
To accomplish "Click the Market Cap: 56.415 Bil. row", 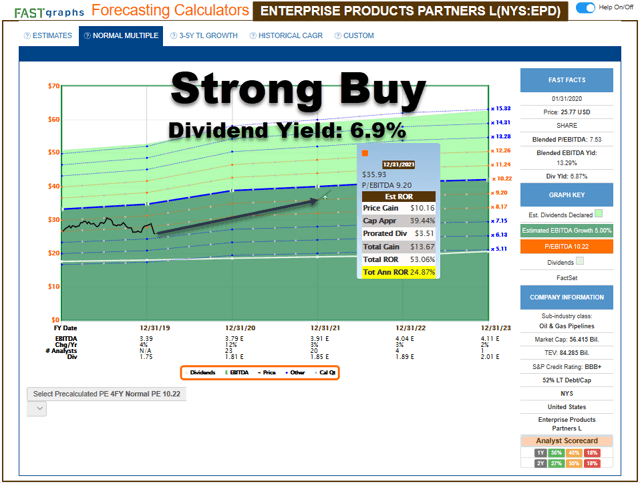I will pyautogui.click(x=567, y=339).
